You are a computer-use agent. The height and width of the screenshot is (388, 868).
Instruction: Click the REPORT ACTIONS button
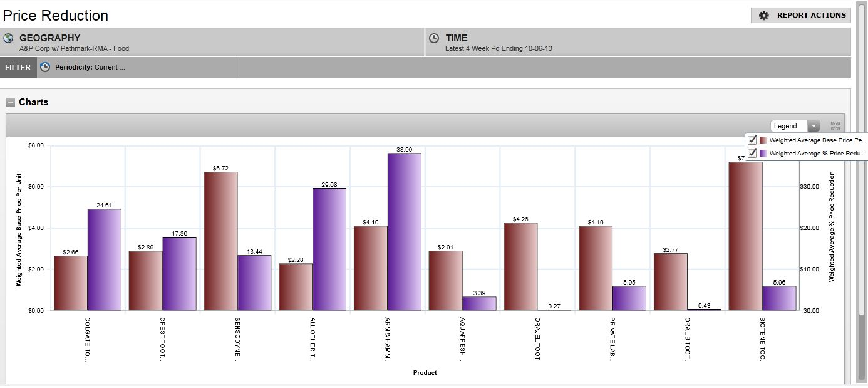click(800, 16)
